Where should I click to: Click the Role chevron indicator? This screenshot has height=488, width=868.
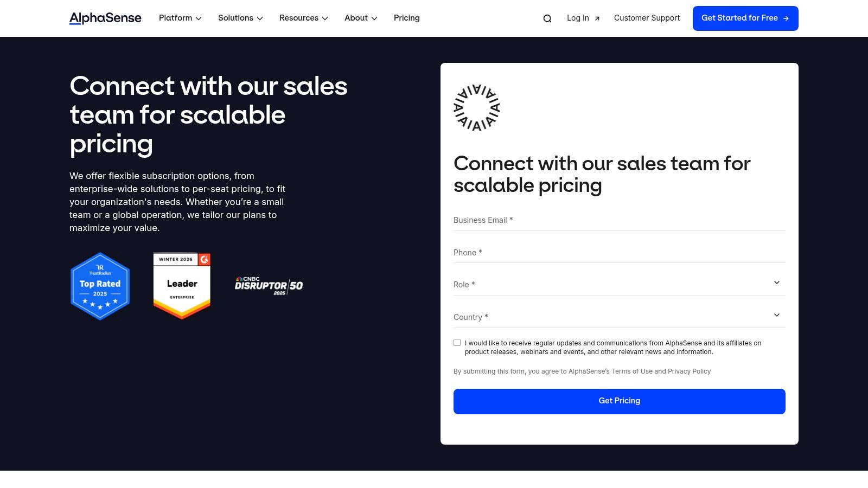click(x=776, y=282)
